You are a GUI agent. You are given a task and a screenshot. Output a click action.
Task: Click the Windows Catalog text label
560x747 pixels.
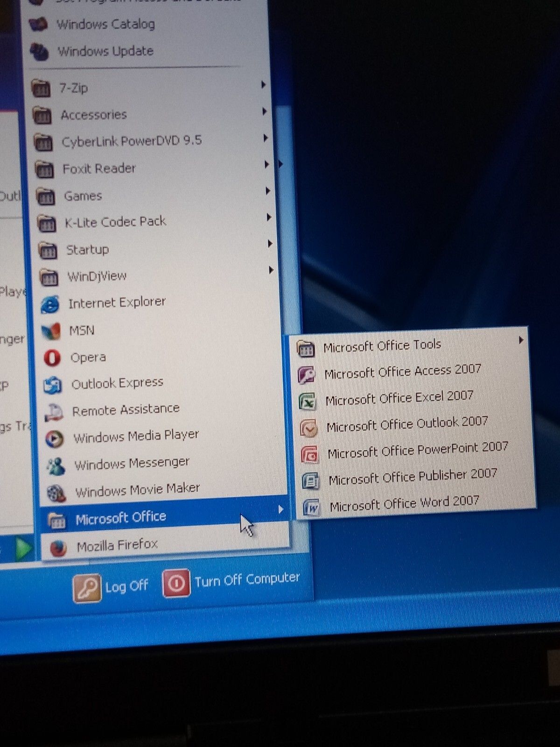pyautogui.click(x=105, y=24)
